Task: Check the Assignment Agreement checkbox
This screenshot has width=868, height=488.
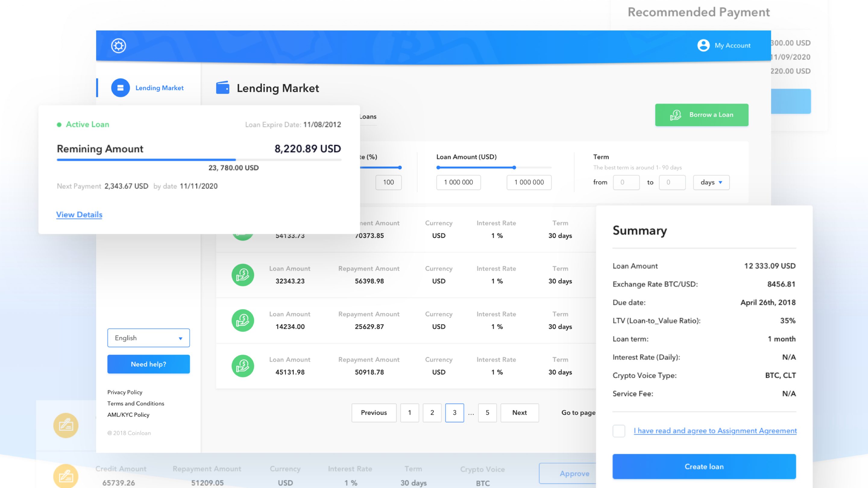Action: click(x=619, y=431)
